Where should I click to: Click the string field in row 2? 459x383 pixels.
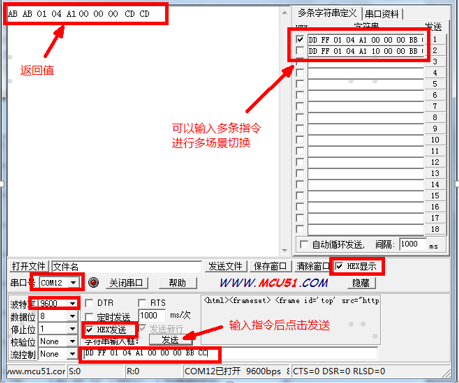(x=366, y=51)
